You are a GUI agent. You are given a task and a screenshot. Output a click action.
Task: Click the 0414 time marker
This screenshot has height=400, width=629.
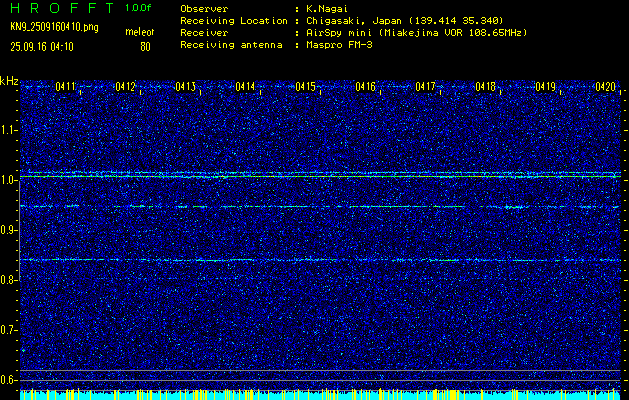coord(245,86)
